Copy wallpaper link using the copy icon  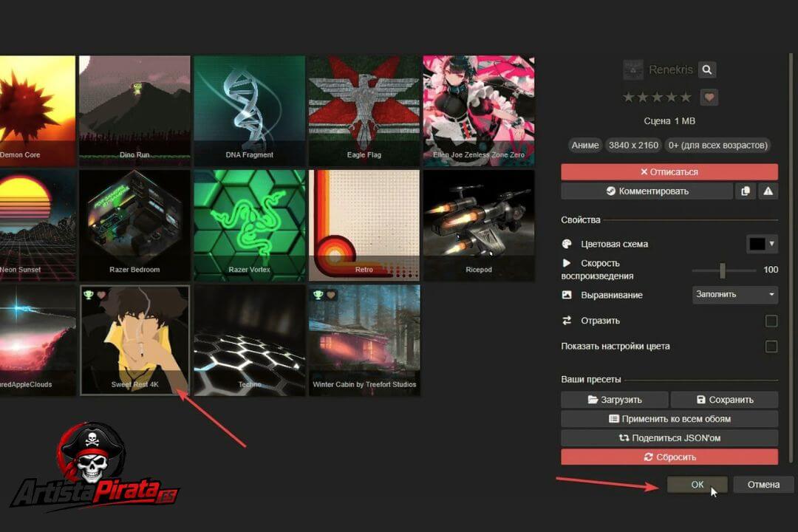(x=746, y=191)
